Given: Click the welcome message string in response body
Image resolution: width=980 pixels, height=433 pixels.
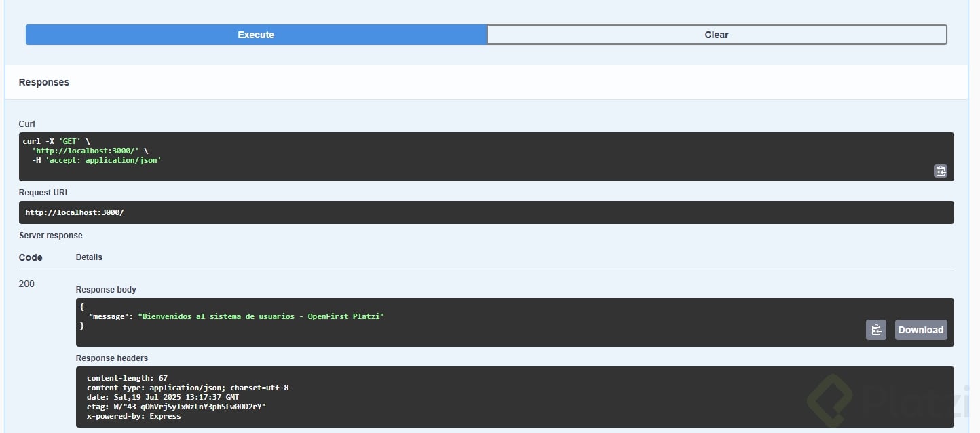Looking at the screenshot, I should pyautogui.click(x=261, y=316).
